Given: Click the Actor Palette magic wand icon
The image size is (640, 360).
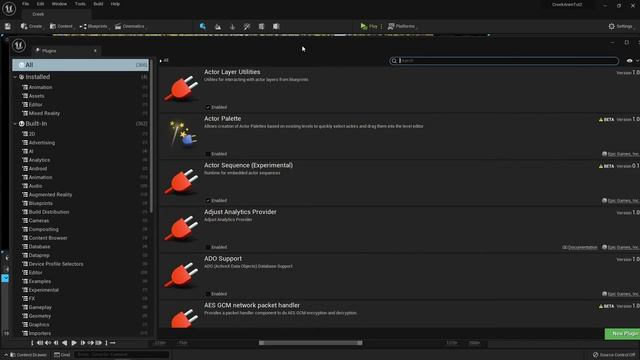Looking at the screenshot, I should pos(182,133).
